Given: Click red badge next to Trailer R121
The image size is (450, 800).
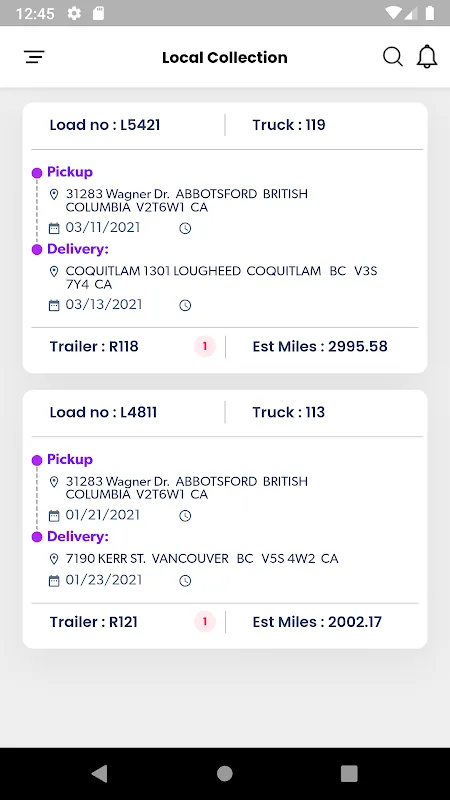Looking at the screenshot, I should pos(205,622).
